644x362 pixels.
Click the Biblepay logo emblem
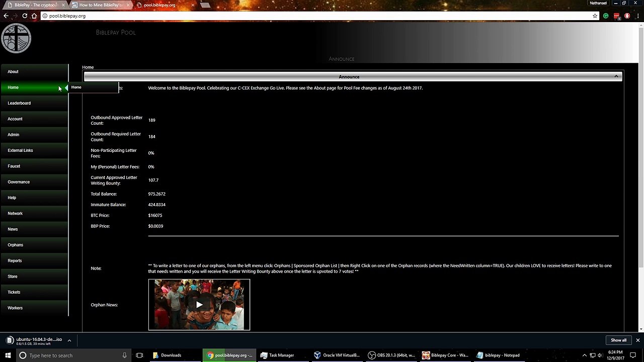click(x=16, y=38)
